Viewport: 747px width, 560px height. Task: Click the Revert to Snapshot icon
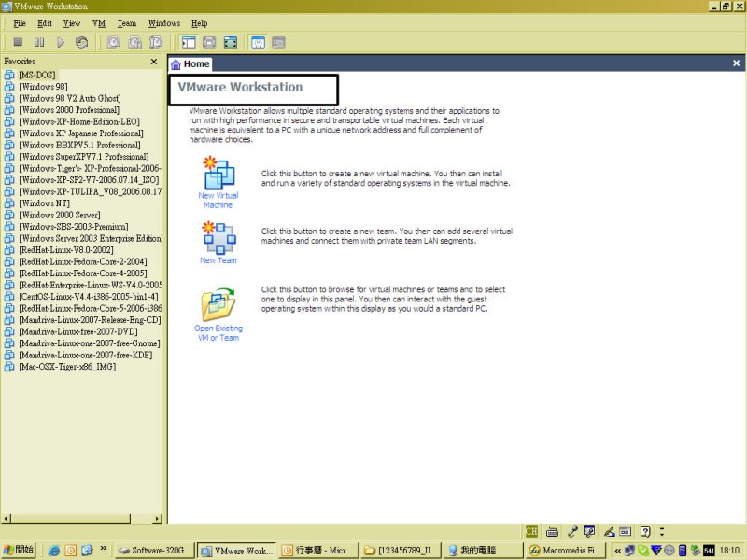(134, 42)
